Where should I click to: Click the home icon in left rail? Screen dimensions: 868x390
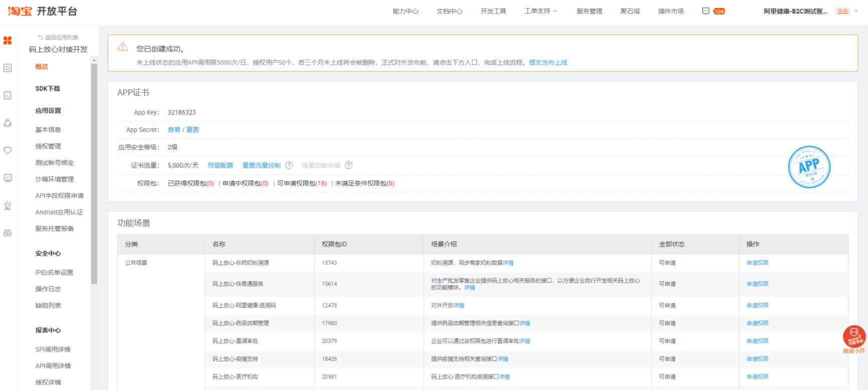[8, 68]
